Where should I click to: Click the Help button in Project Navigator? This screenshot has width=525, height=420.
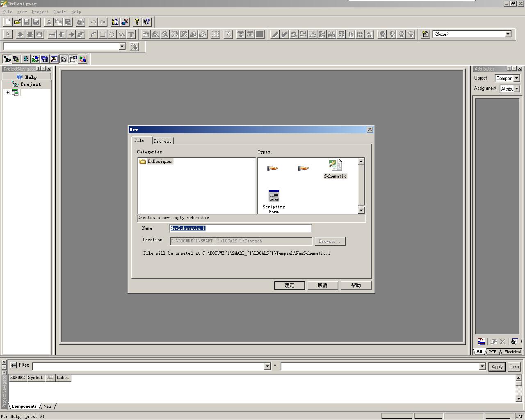[27, 77]
